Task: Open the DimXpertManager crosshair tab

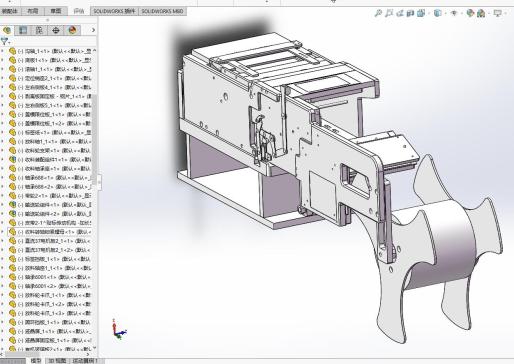Action: coord(56,30)
